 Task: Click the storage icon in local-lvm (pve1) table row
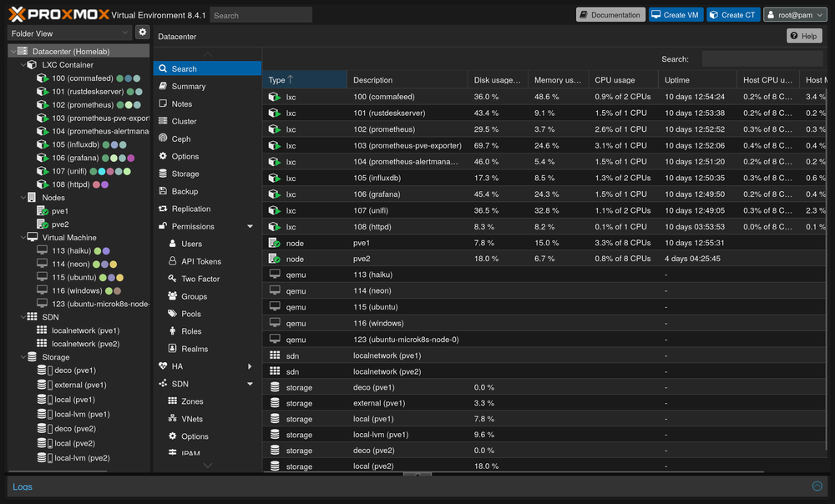(275, 434)
